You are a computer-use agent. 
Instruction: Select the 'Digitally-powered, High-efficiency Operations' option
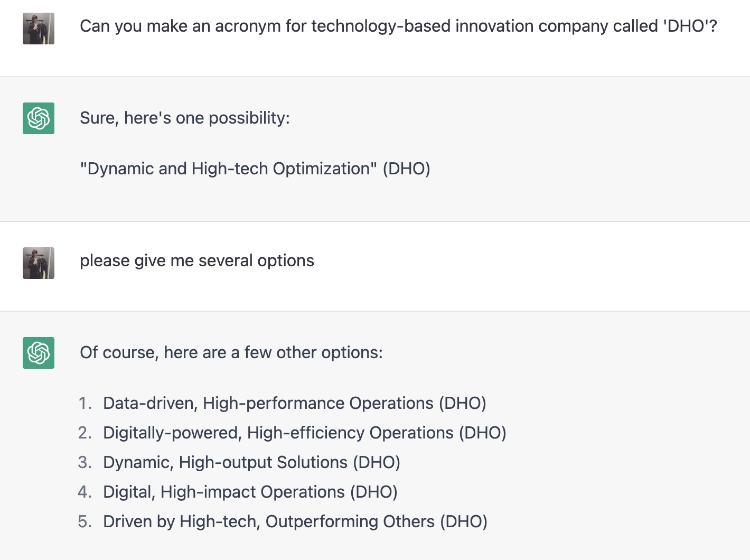pyautogui.click(x=305, y=433)
